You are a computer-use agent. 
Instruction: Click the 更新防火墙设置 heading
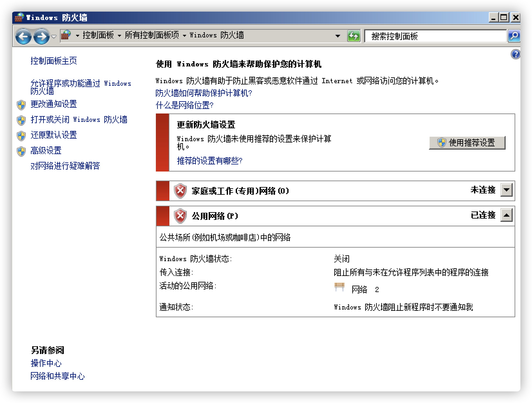tap(206, 125)
